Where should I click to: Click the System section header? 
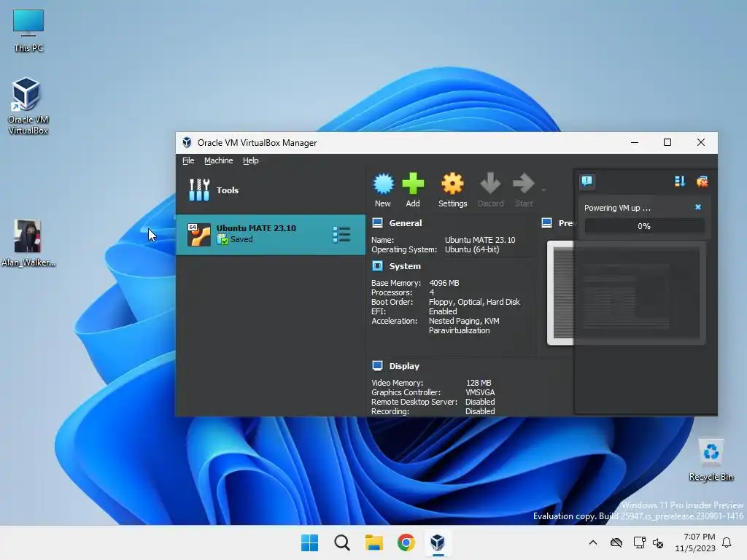pyautogui.click(x=404, y=266)
